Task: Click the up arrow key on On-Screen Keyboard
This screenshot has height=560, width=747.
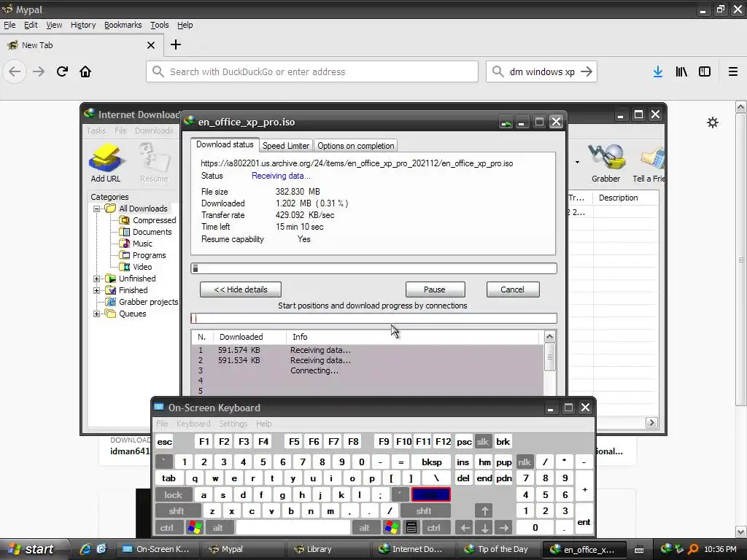Action: (484, 511)
